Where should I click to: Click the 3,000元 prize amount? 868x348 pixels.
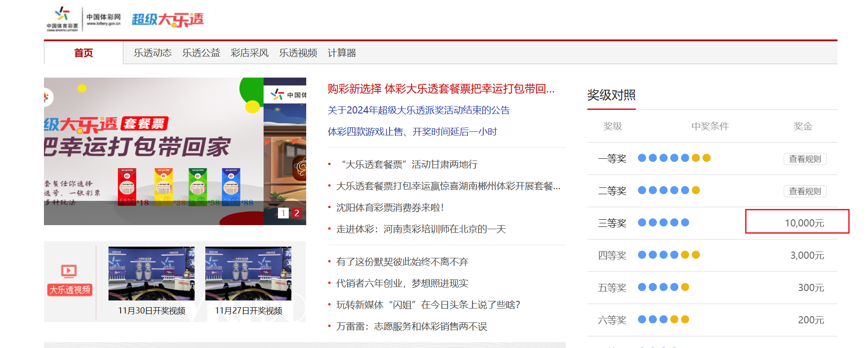point(807,256)
